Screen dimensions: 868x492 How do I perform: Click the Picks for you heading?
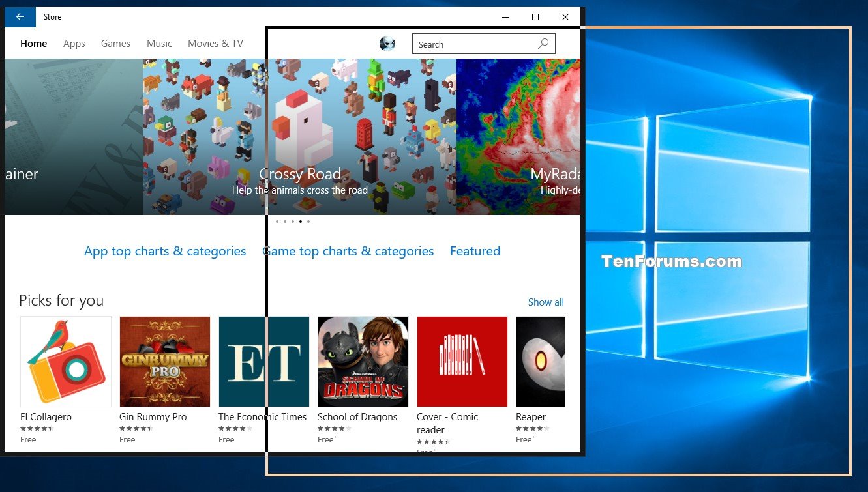click(61, 300)
